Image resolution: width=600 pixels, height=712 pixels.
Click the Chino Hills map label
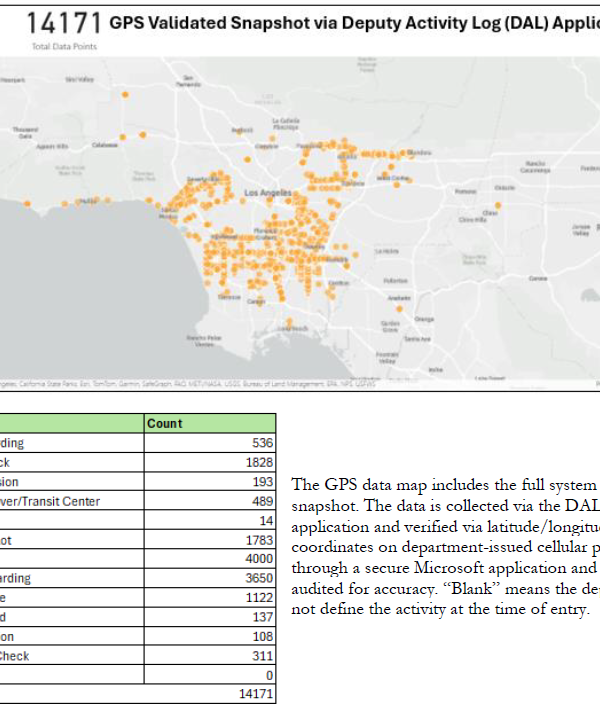tap(472, 219)
